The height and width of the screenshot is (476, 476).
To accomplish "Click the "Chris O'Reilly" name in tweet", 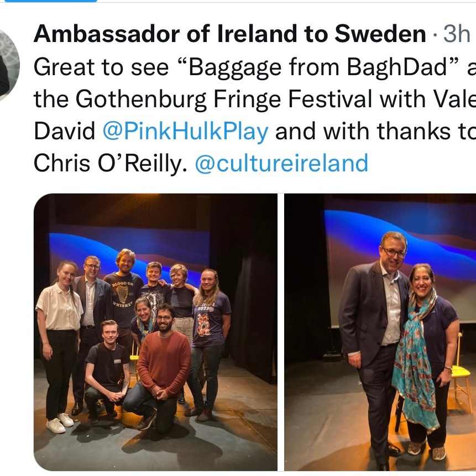I will [x=107, y=163].
